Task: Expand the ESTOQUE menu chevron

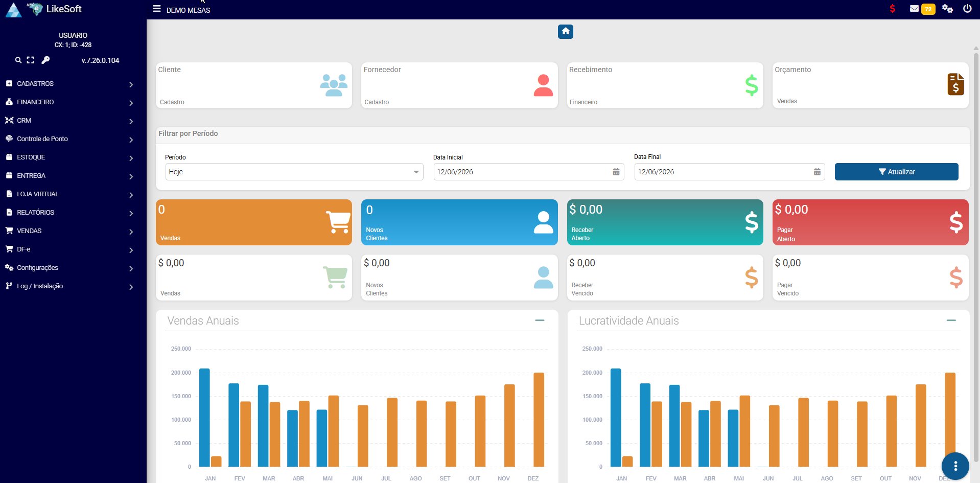Action: pyautogui.click(x=131, y=158)
